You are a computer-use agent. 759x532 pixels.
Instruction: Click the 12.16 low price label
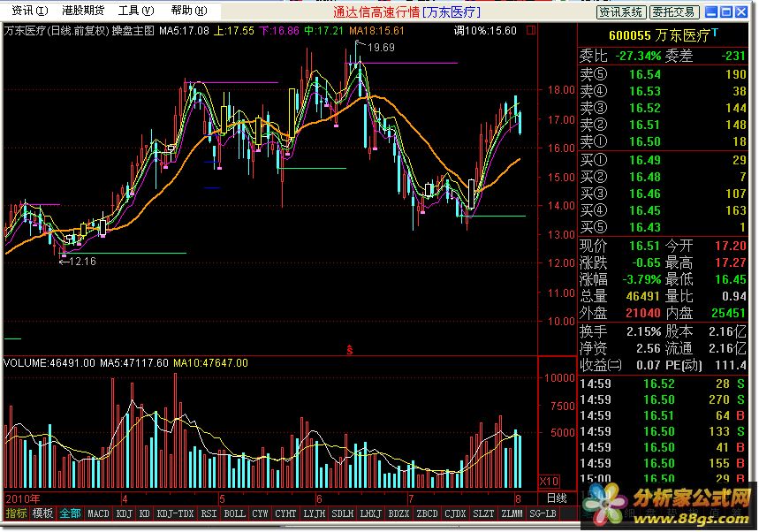pos(82,262)
